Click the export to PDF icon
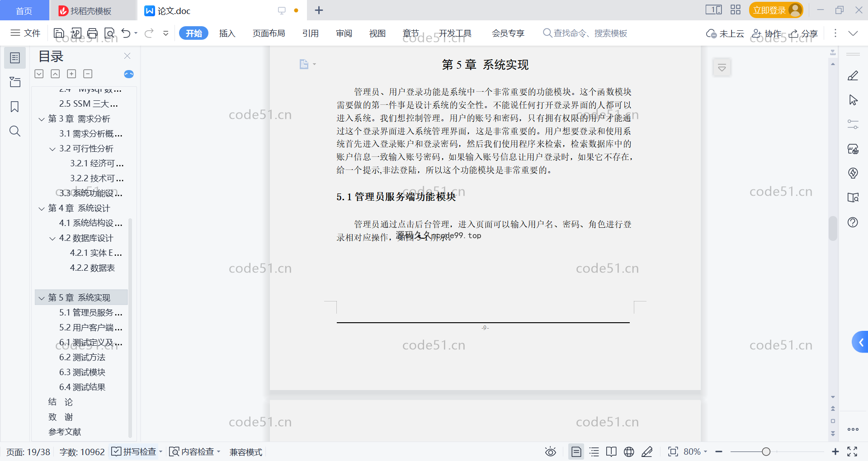 (x=76, y=33)
